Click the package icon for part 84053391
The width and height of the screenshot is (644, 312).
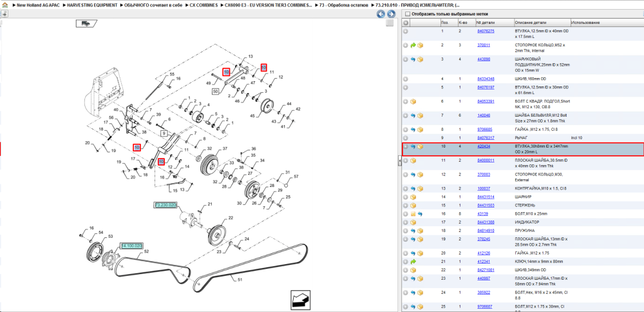coord(413,101)
